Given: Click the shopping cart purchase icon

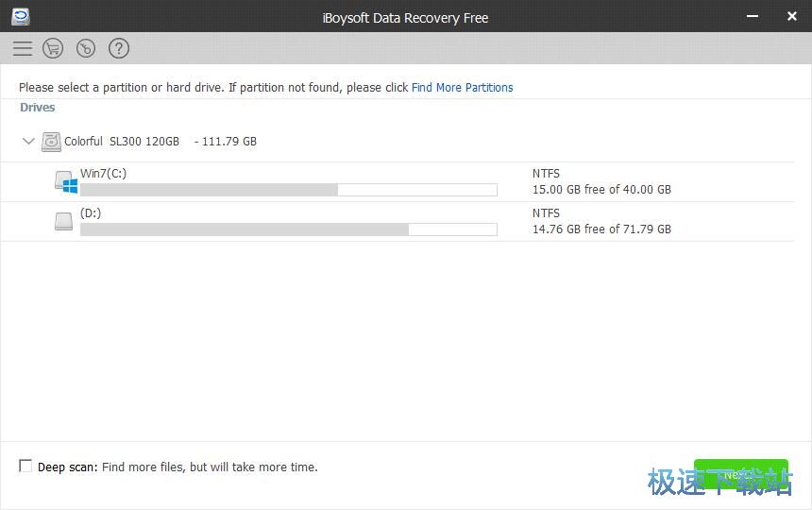Looking at the screenshot, I should coord(53,48).
